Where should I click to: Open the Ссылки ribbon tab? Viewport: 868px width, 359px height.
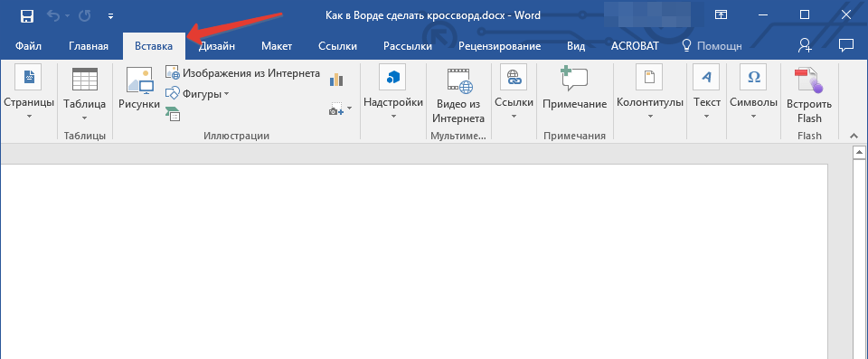point(337,46)
